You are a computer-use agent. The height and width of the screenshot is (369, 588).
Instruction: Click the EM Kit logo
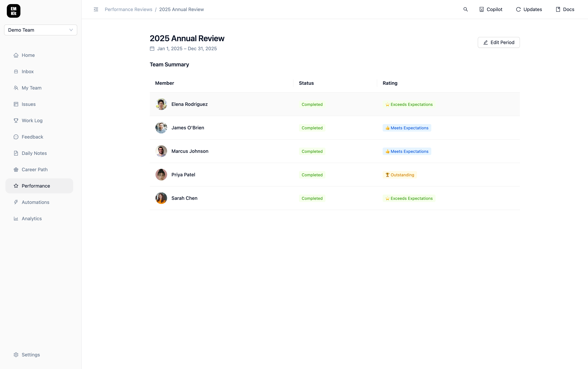[13, 11]
